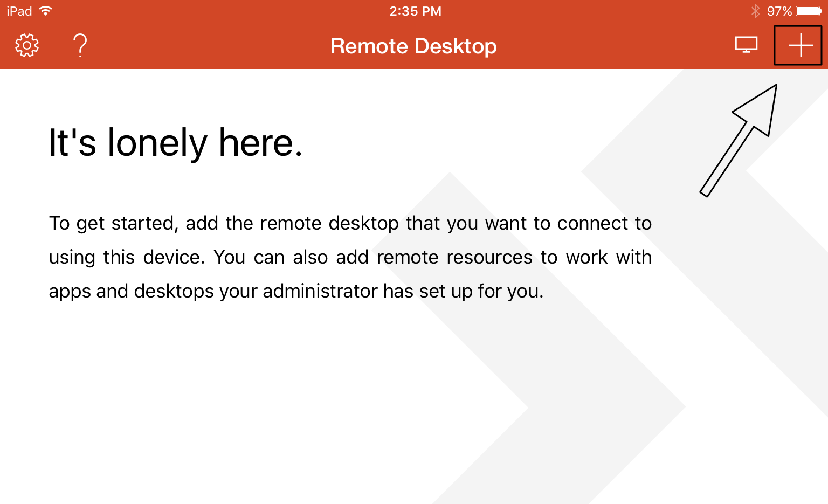
Task: Tap the Remote Desktop title text
Action: coord(413,46)
